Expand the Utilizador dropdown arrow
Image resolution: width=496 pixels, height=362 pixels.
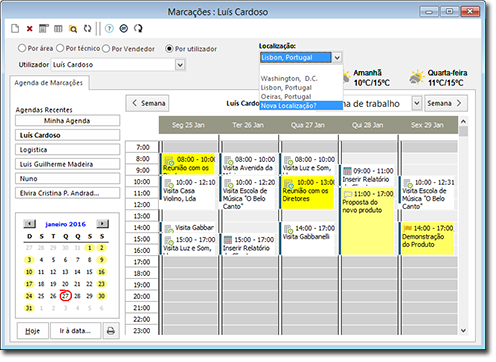click(180, 64)
